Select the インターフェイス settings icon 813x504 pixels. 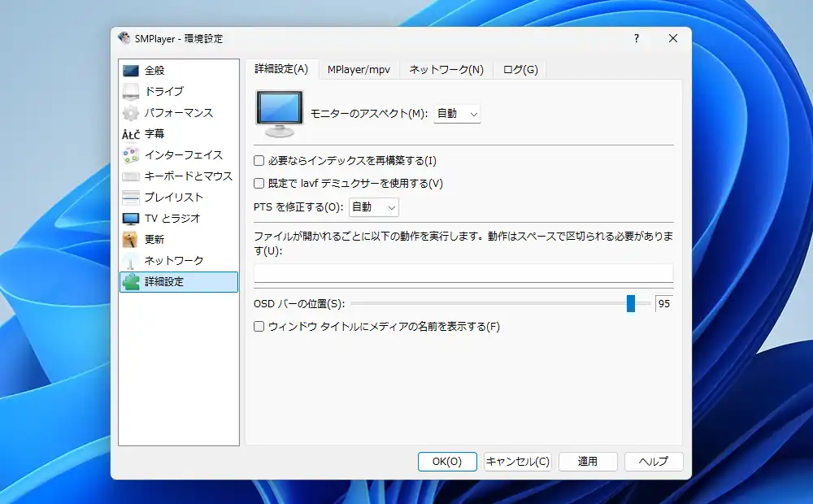pyautogui.click(x=168, y=154)
